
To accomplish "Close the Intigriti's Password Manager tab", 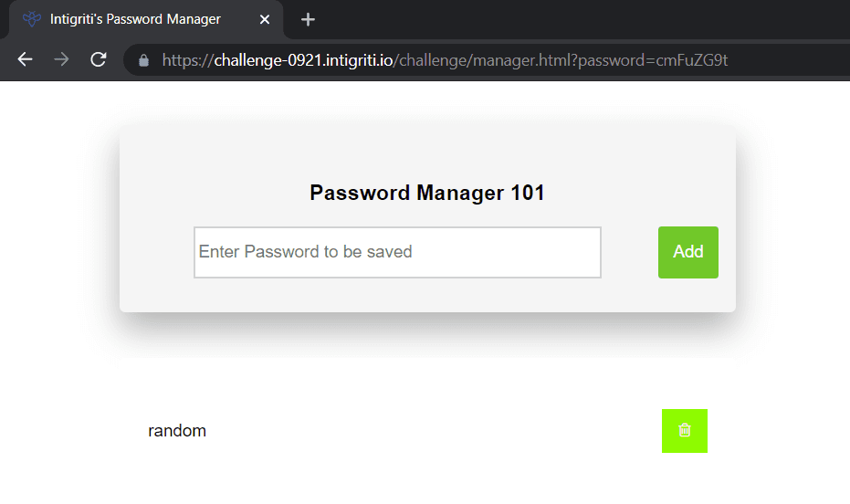I will click(x=265, y=19).
